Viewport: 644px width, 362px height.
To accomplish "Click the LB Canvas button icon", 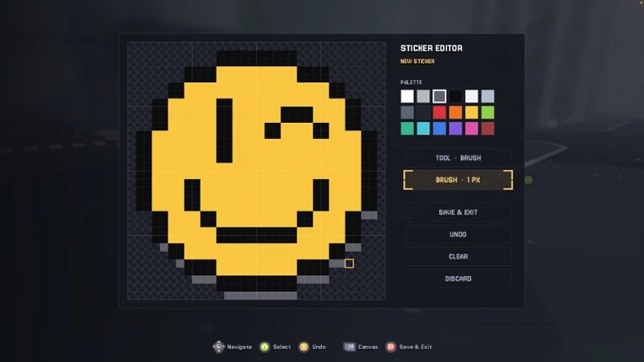I will tap(350, 347).
